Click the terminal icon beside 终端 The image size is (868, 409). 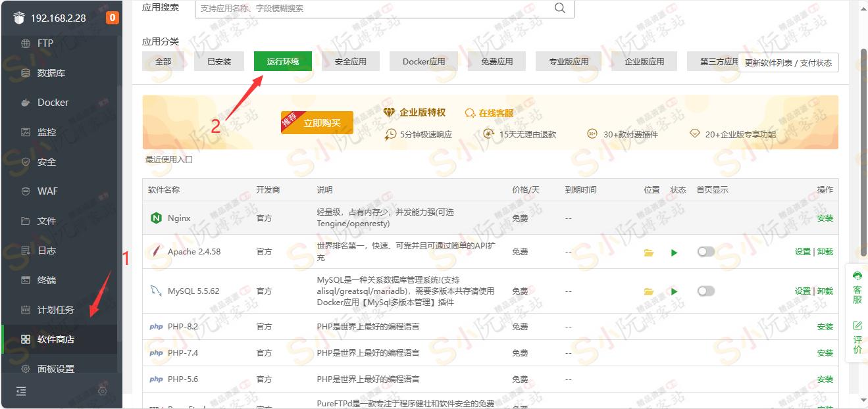point(26,280)
